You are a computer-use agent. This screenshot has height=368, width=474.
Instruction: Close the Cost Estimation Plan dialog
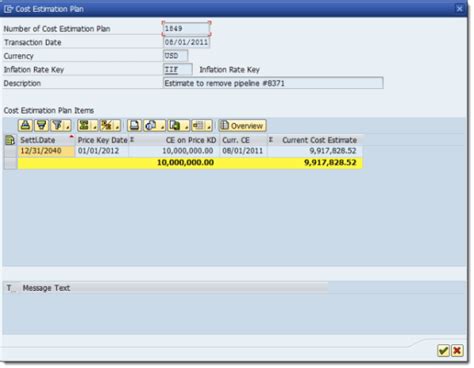(x=459, y=9)
